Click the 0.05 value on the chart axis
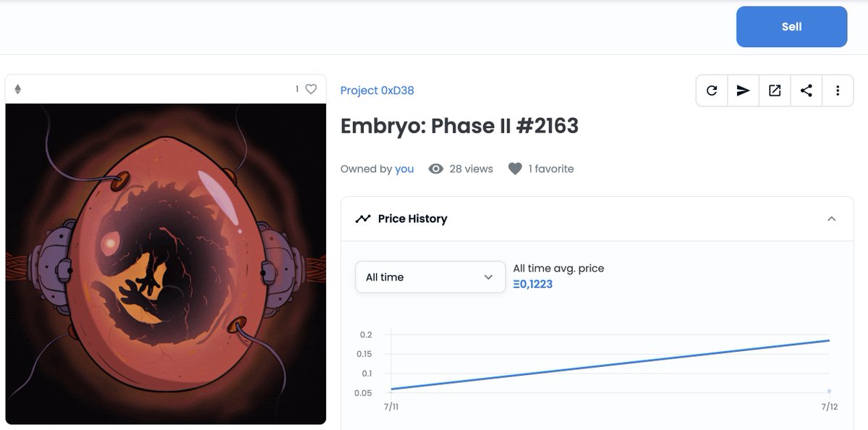Screen dimensions: 868x430 pos(363,393)
